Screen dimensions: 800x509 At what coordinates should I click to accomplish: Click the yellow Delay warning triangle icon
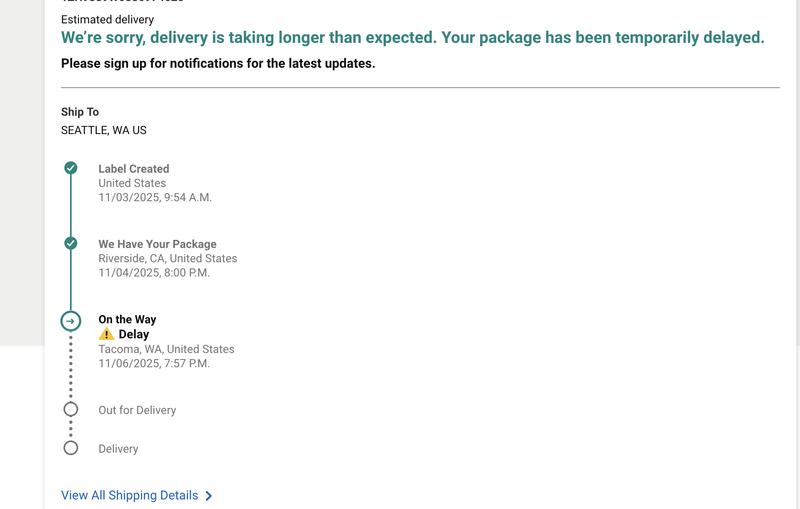106,335
